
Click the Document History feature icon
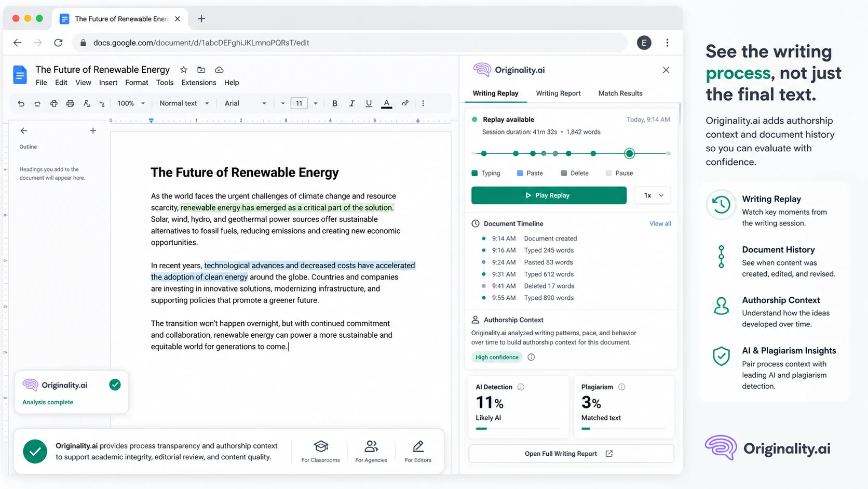[721, 256]
